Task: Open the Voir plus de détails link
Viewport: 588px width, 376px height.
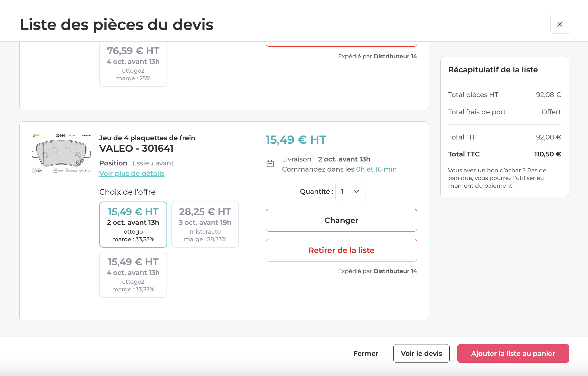Action: pos(132,173)
